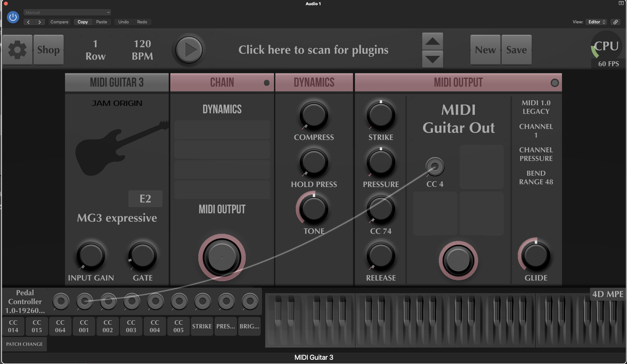Expand the MG3 expressive patch selector
This screenshot has width=627, height=364.
coord(117,218)
